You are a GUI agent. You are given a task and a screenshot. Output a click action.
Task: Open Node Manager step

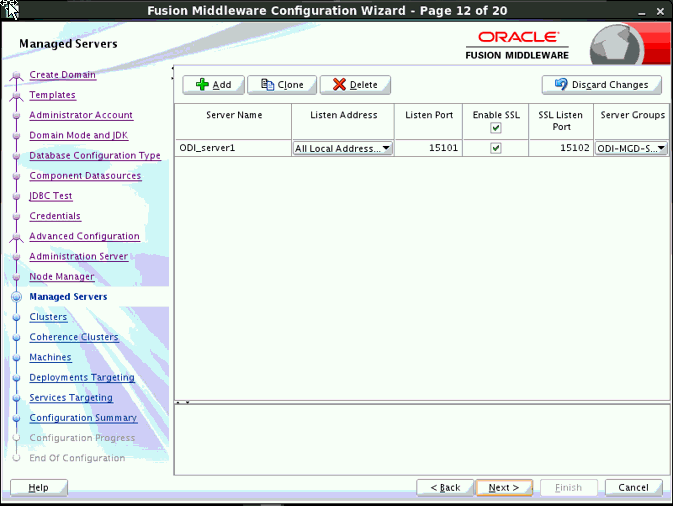(62, 276)
